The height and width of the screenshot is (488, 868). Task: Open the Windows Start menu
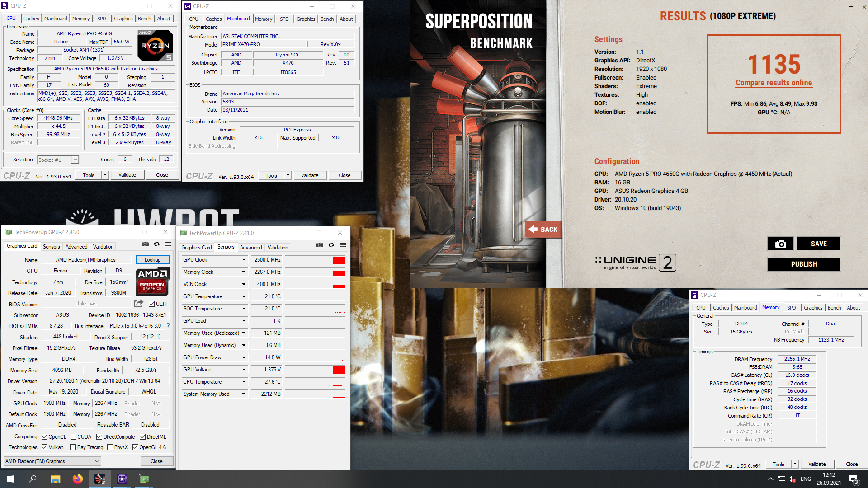coord(11,479)
